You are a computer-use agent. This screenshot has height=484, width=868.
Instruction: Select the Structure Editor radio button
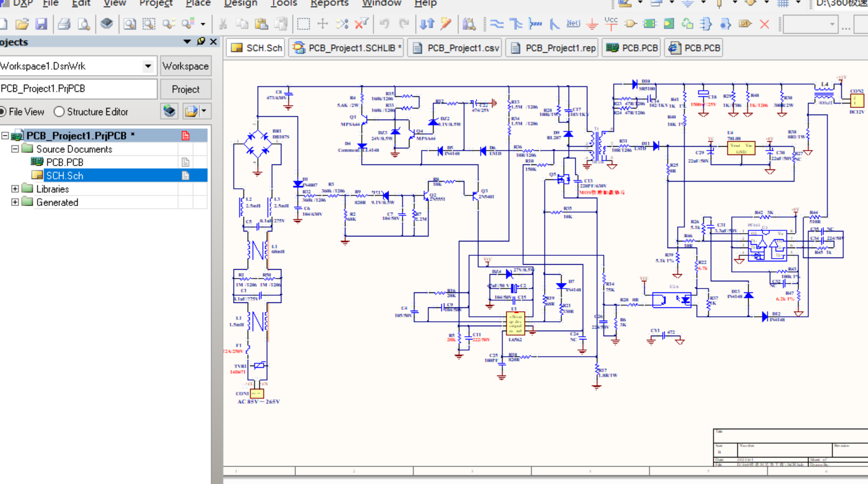(91, 111)
